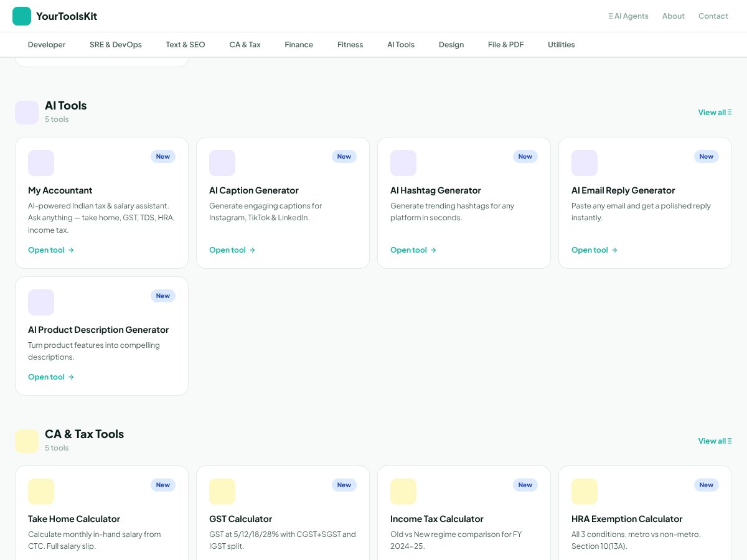
Task: Open the File & PDF category tab
Action: pyautogui.click(x=506, y=45)
